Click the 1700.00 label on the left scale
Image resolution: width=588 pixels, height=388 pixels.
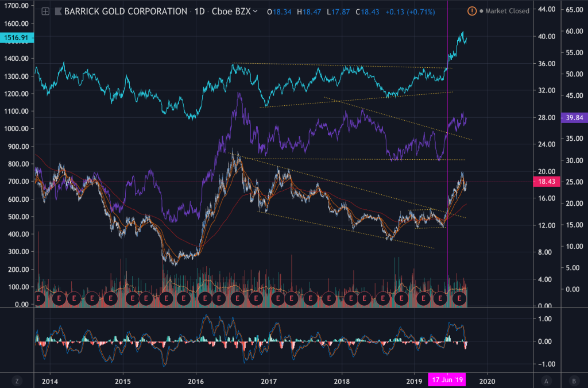coord(16,6)
